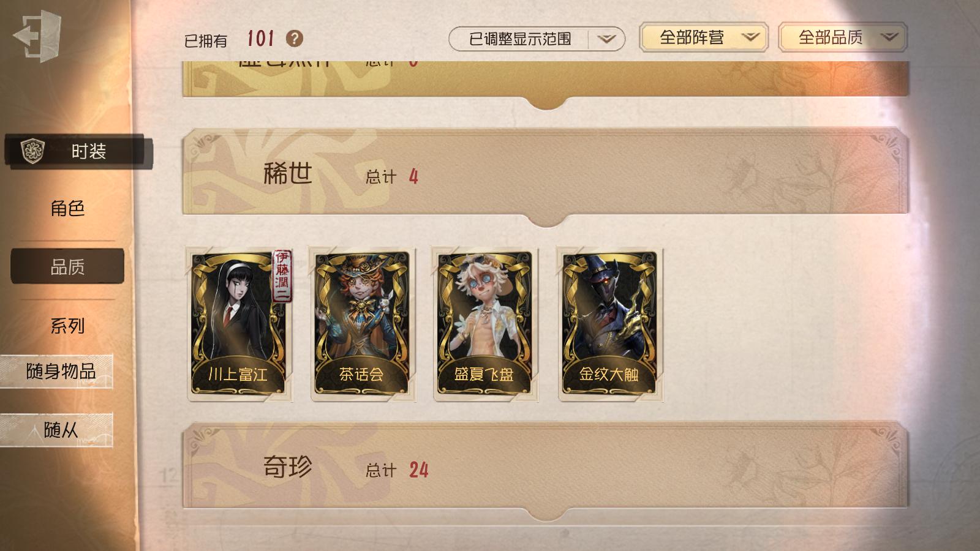
Task: Click the exit door icon
Action: click(x=37, y=36)
